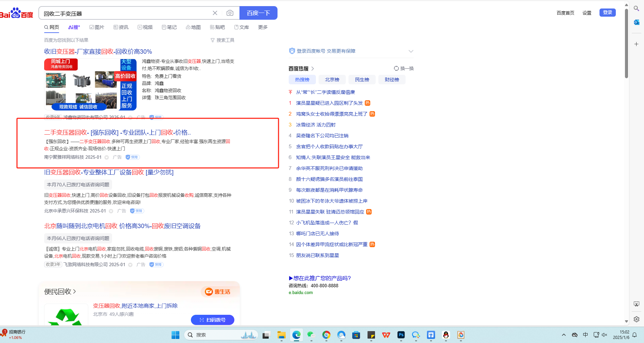Viewport: 644px width, 343px height.
Task: Open sidebar settings gear icon
Action: 637,319
